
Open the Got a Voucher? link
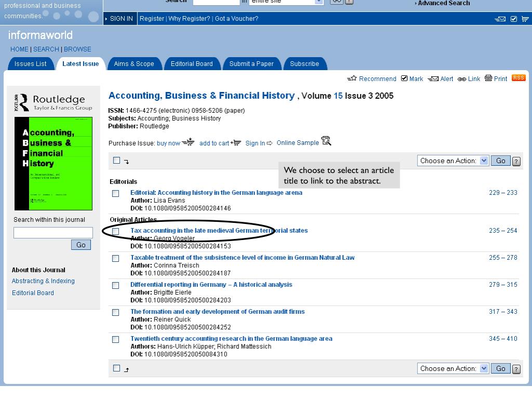[x=236, y=19]
